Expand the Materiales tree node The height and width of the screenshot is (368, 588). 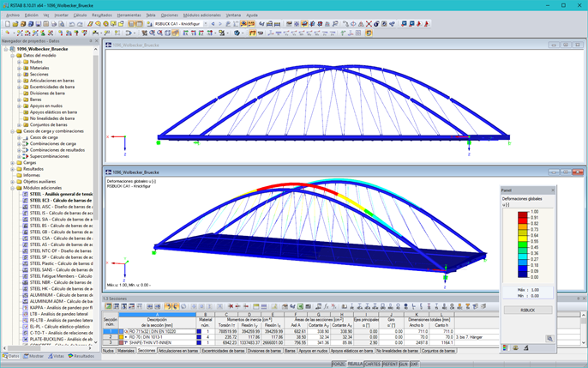19,69
